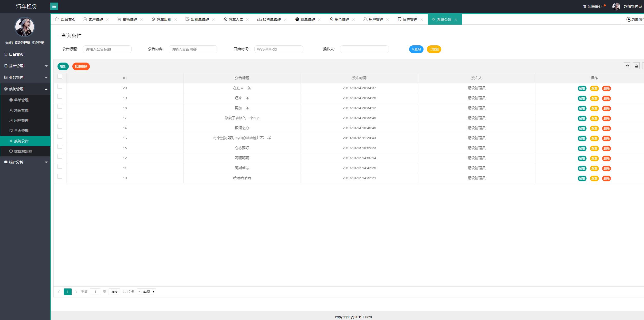The width and height of the screenshot is (644, 320).
Task: Check the checkbox for row ID 20
Action: (x=60, y=87)
